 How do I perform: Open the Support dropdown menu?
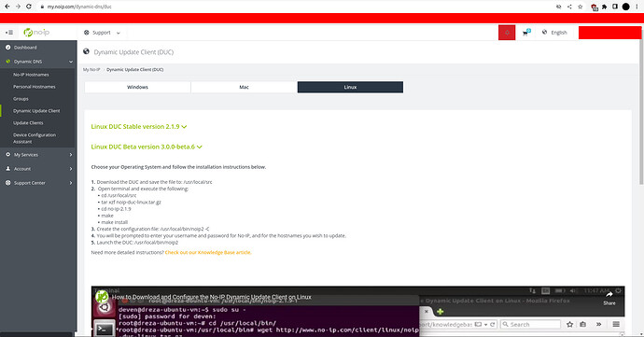pyautogui.click(x=102, y=33)
